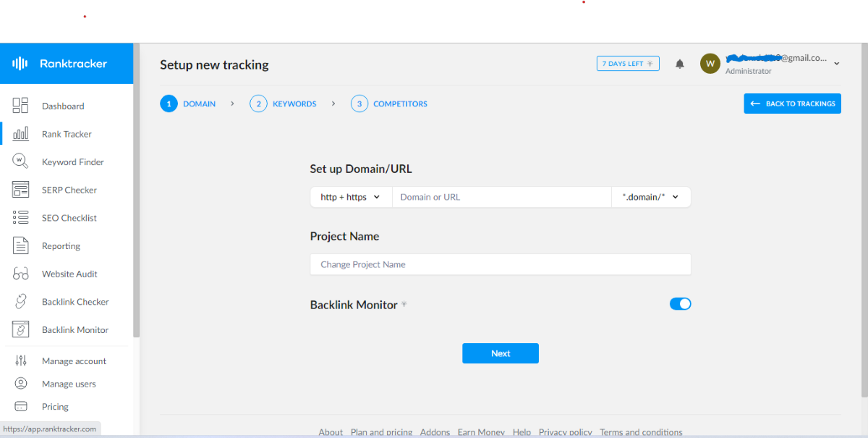This screenshot has width=868, height=438.
Task: Select the Rank Tracker bar chart icon
Action: 20,134
